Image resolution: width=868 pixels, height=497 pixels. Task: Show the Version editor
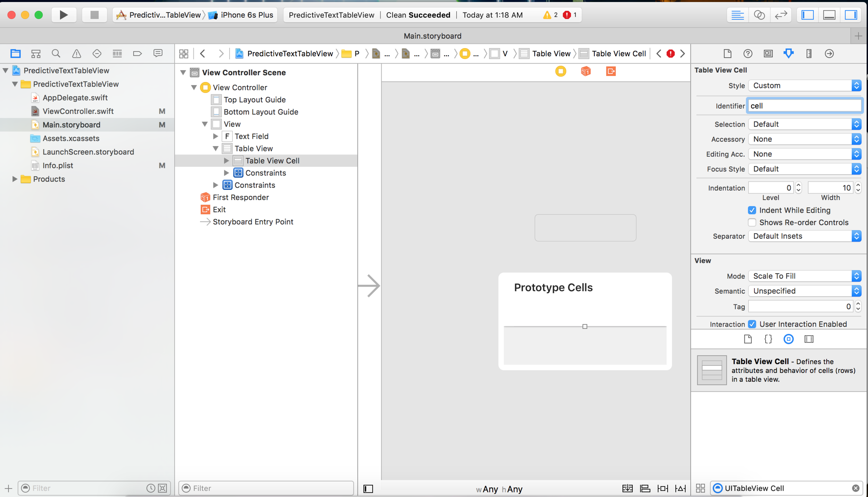tap(781, 15)
